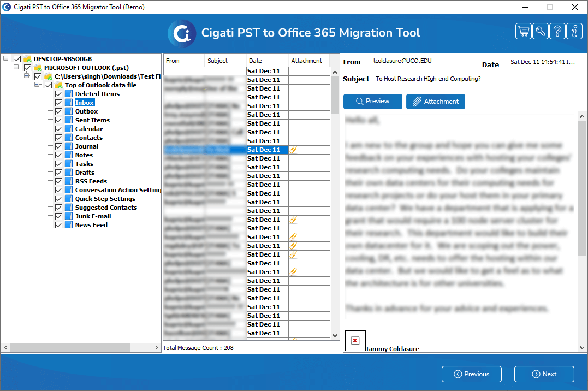Viewport: 588px width, 391px height.
Task: Select the highlighted Sat Dec 11 message row
Action: [x=247, y=150]
